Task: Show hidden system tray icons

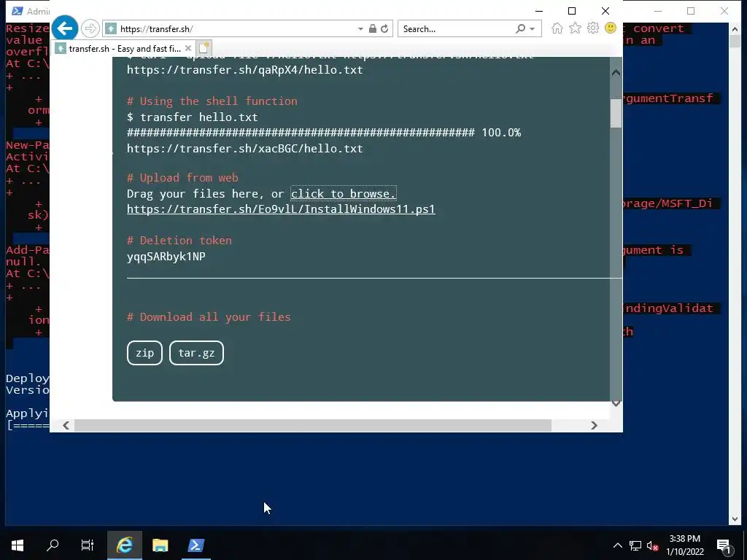Action: [x=617, y=545]
